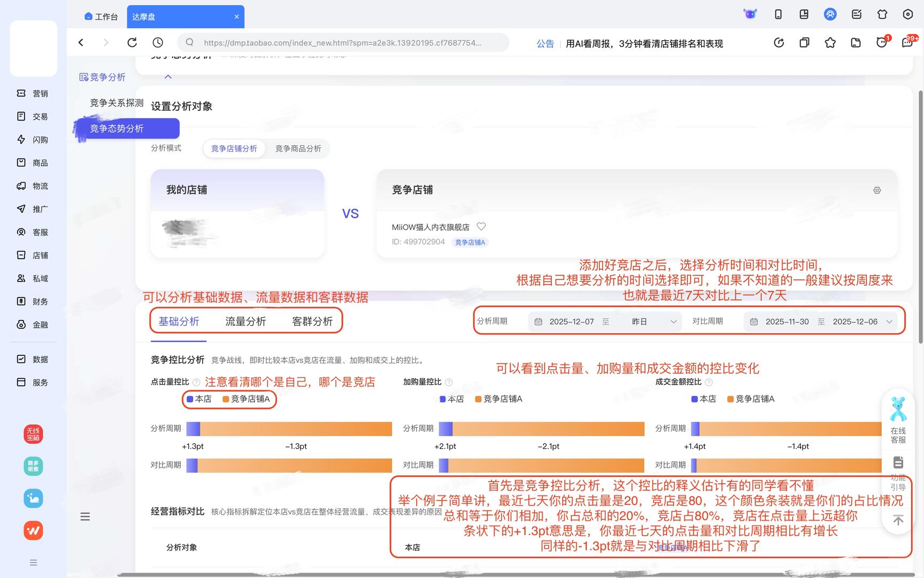Open 功能引导 floating button
The image size is (924, 578).
[898, 473]
